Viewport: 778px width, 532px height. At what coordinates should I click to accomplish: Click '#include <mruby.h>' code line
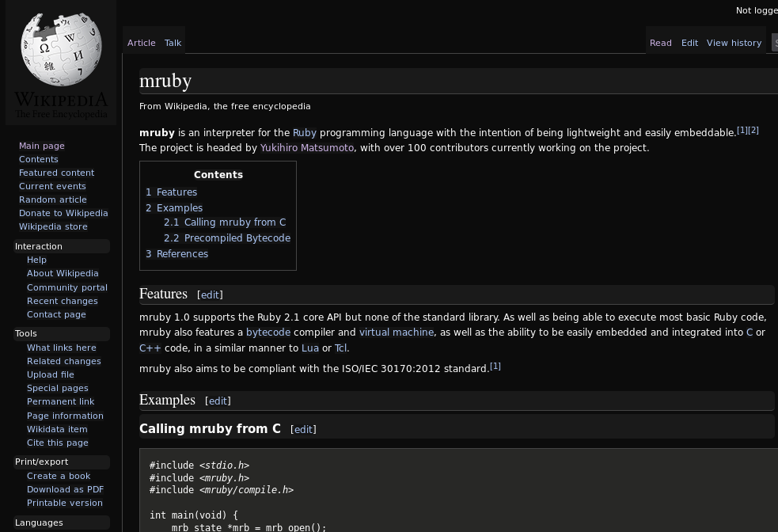click(199, 478)
